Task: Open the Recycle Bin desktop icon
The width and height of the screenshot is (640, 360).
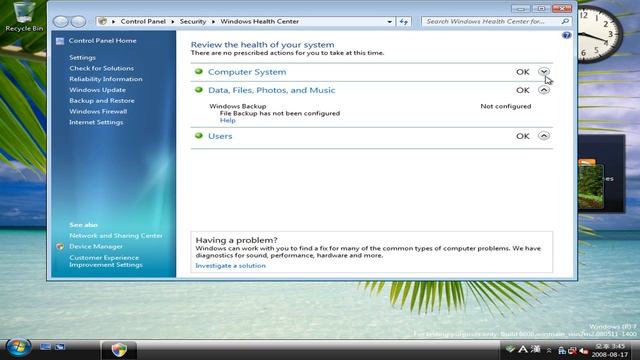Action: pos(24,16)
